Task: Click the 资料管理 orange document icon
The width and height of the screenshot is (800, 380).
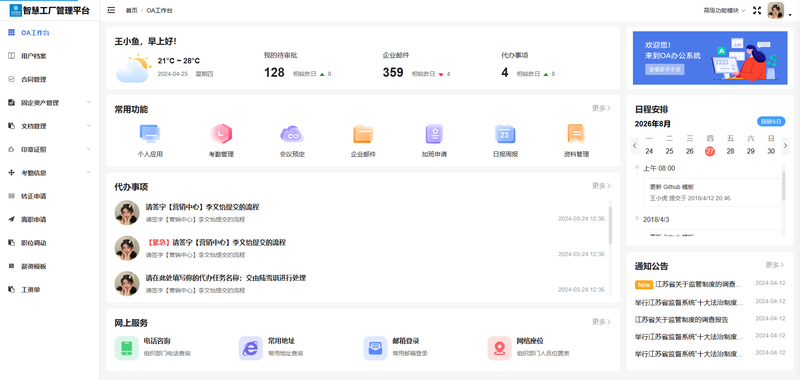Action: (x=576, y=134)
